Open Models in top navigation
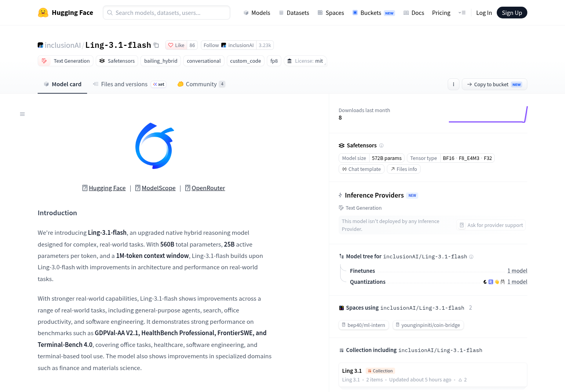 pyautogui.click(x=257, y=13)
